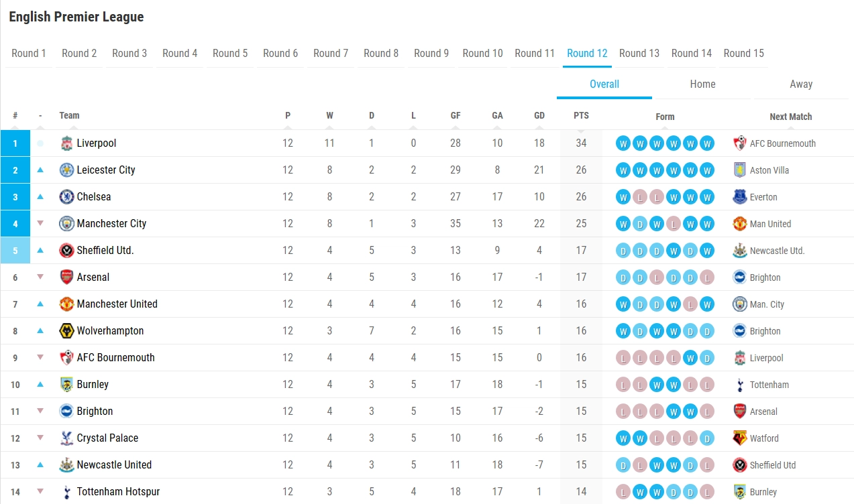Image resolution: width=854 pixels, height=504 pixels.
Task: Click the position number 5 badge
Action: pos(15,251)
